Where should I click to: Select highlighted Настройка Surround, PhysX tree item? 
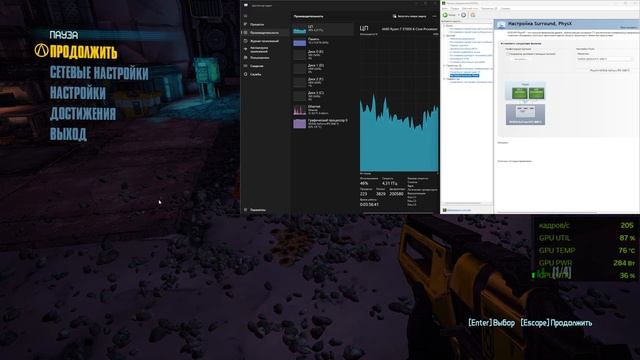pos(464,76)
